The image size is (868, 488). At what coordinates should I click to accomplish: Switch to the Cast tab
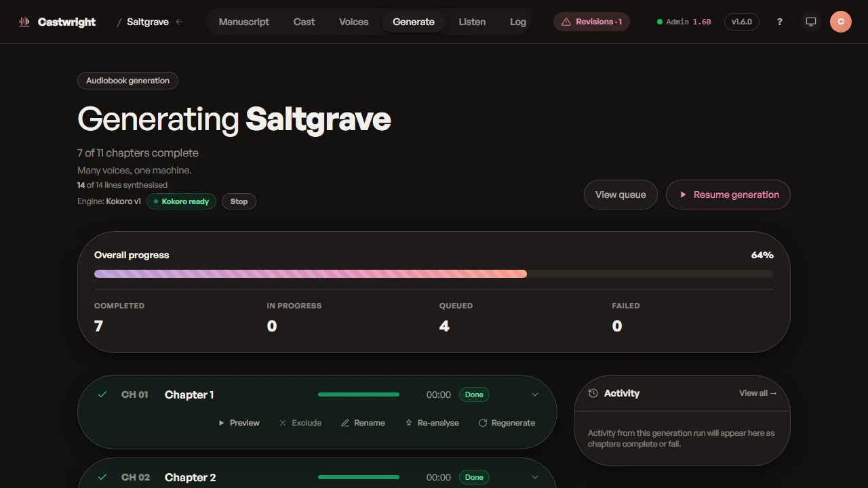tap(304, 22)
